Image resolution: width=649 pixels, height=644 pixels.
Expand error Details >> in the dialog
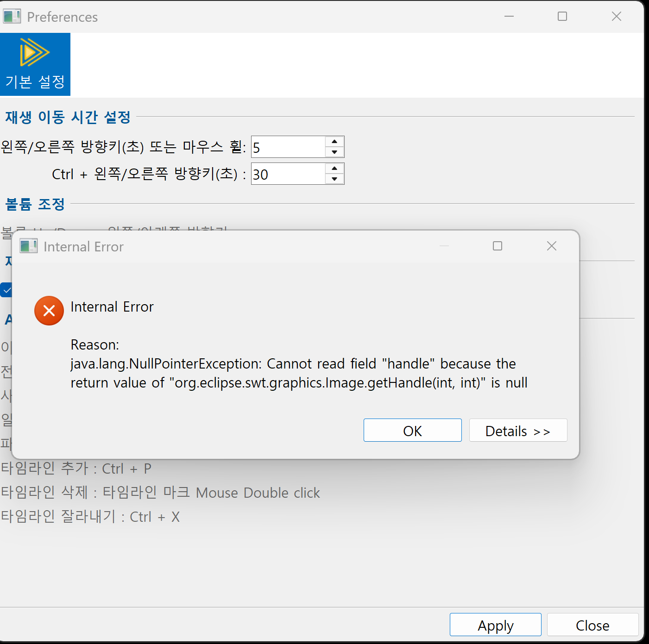tap(517, 431)
